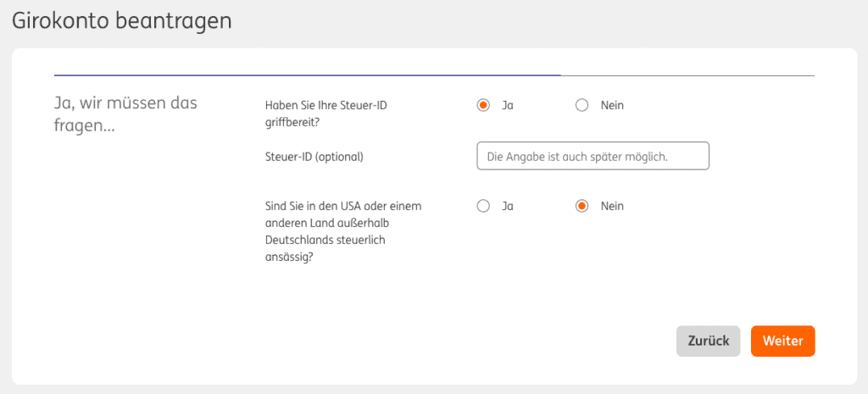Click the Ja label text beside the Steuer-ID question

coord(508,106)
